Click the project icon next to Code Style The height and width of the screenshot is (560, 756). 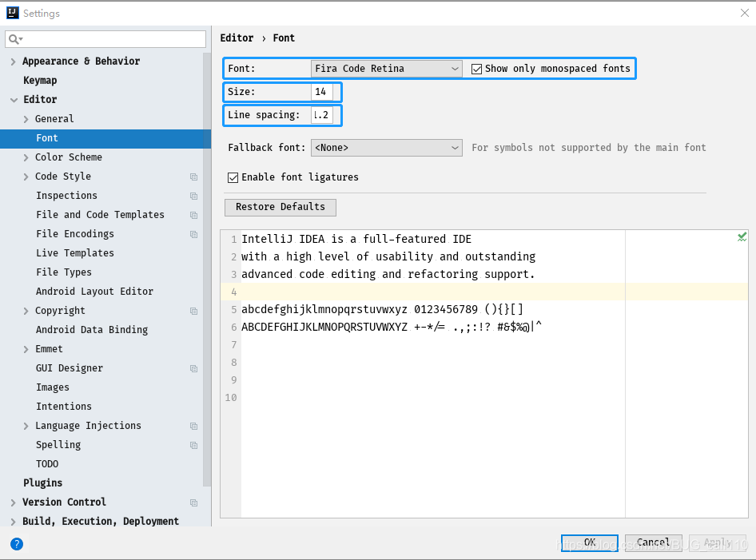point(193,176)
